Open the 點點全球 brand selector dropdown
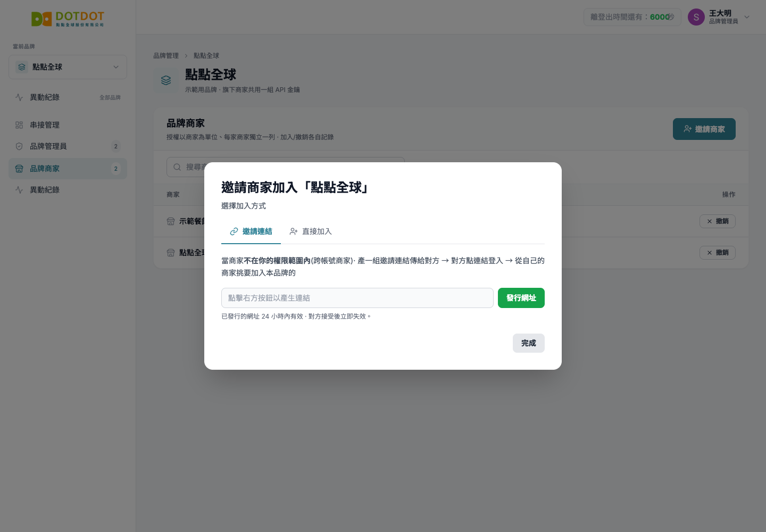The height and width of the screenshot is (532, 766). (x=68, y=67)
